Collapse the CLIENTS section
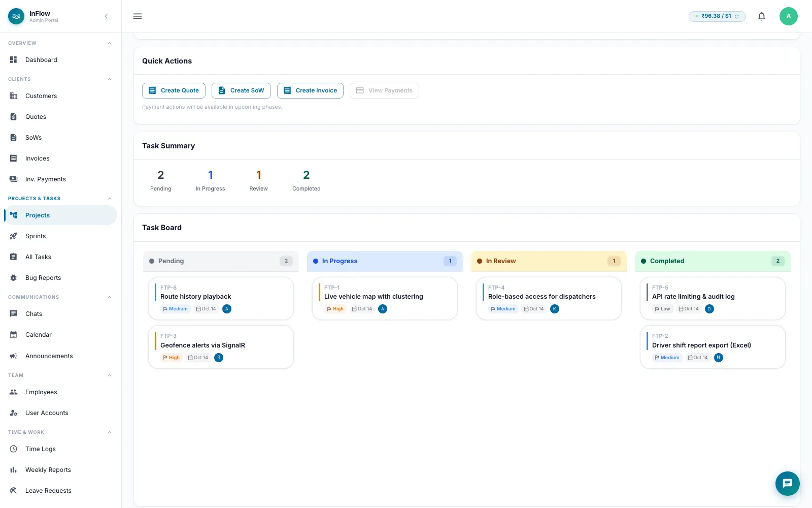This screenshot has height=508, width=812. 110,79
